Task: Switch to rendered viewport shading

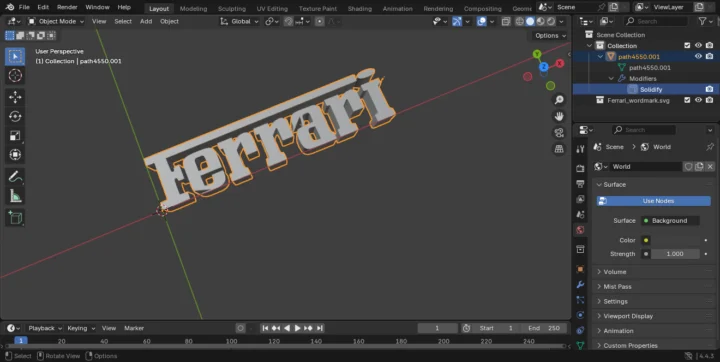Action: [551, 22]
